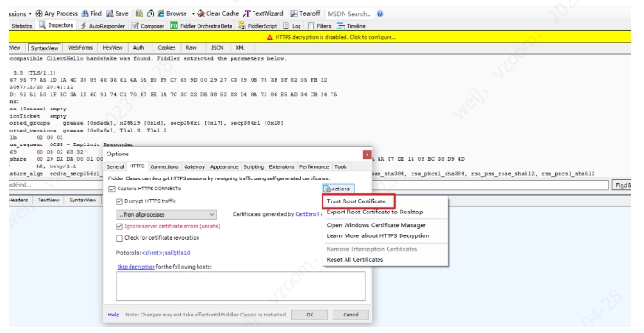Select Reset All Certificates
Image resolution: width=644 pixels, height=333 pixels.
pos(355,259)
